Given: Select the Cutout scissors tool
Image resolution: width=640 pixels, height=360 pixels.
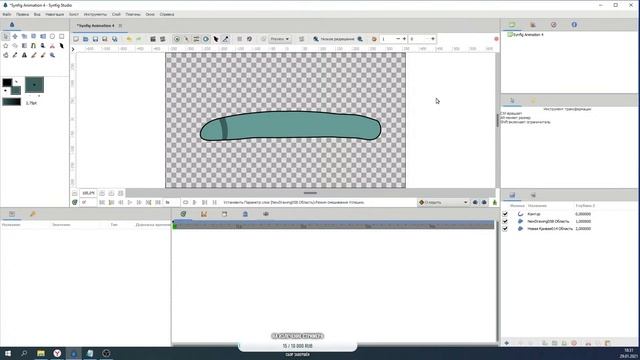Looking at the screenshot, I should 52,46.
